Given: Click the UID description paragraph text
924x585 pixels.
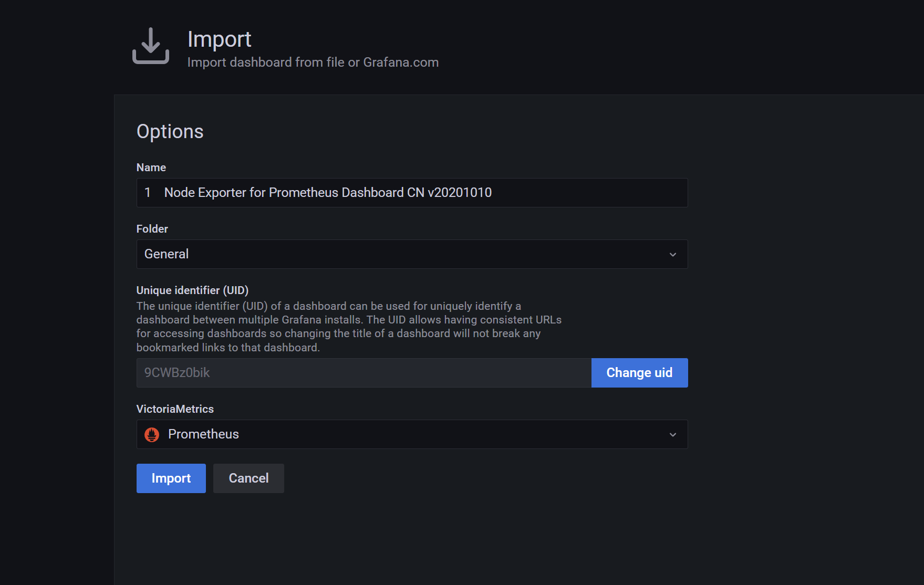Looking at the screenshot, I should point(349,327).
